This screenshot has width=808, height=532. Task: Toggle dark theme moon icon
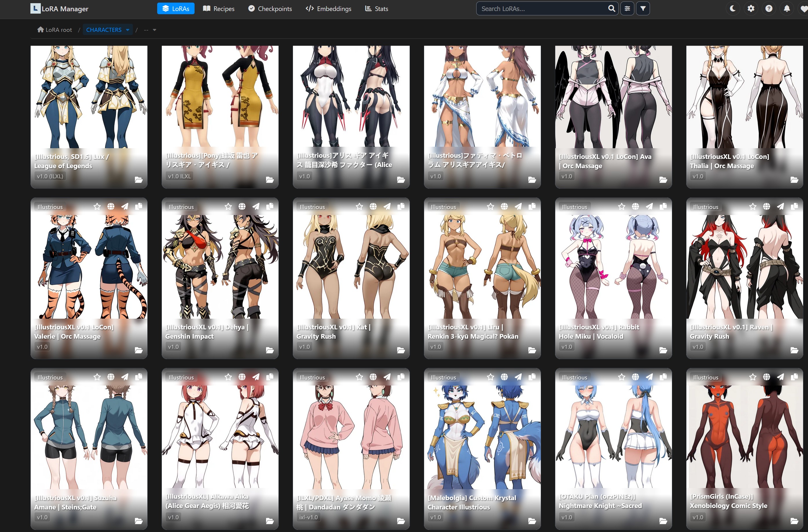click(x=733, y=8)
